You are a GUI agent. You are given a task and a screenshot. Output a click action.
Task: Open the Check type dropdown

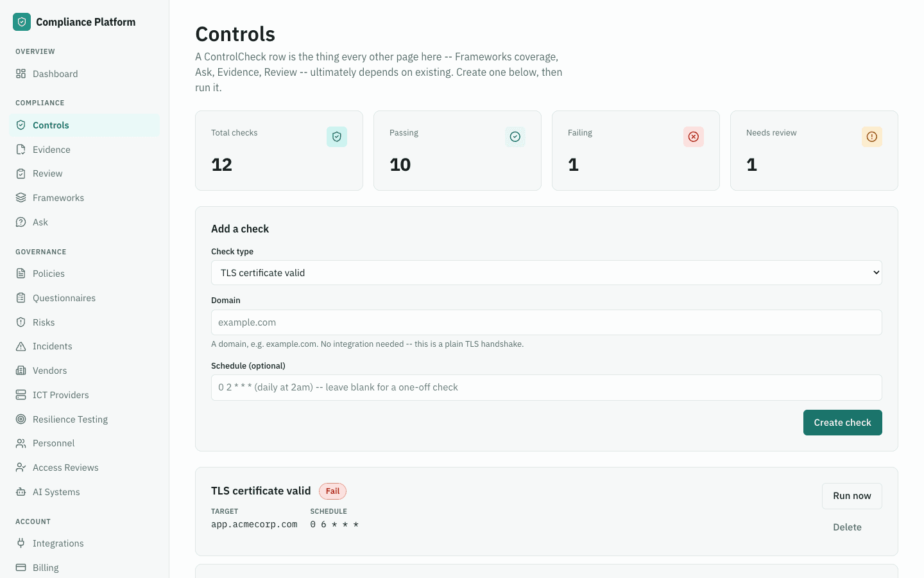(547, 273)
